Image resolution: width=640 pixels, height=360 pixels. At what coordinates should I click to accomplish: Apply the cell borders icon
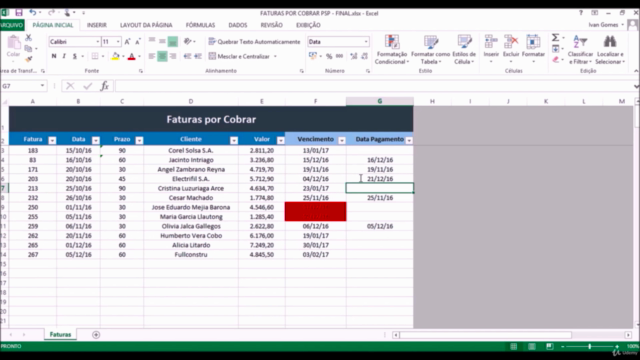pyautogui.click(x=95, y=56)
